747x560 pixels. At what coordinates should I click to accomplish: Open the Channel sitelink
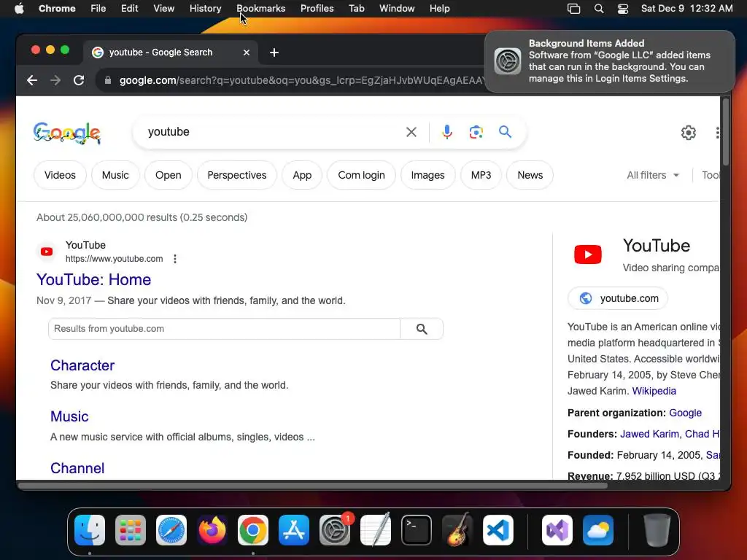(77, 468)
